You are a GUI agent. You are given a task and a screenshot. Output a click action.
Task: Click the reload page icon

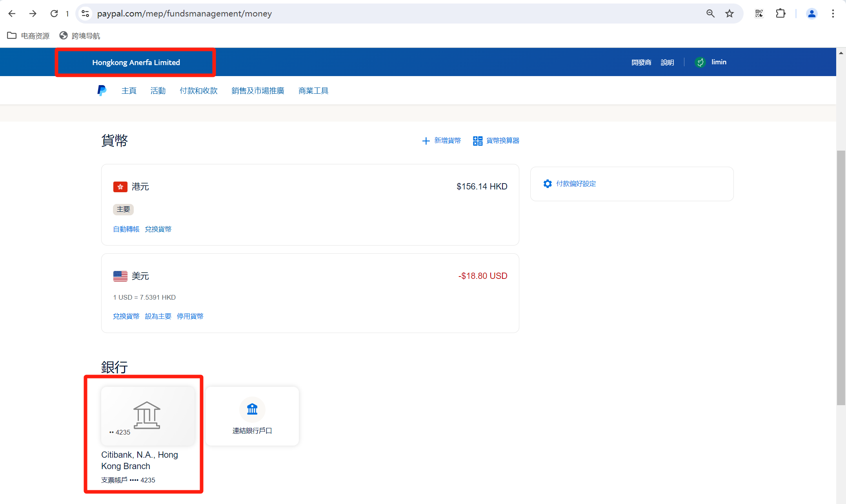click(x=54, y=14)
